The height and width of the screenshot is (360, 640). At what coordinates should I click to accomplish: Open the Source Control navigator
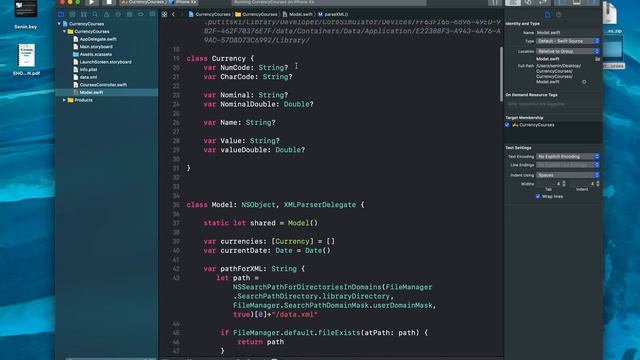[x=72, y=14]
